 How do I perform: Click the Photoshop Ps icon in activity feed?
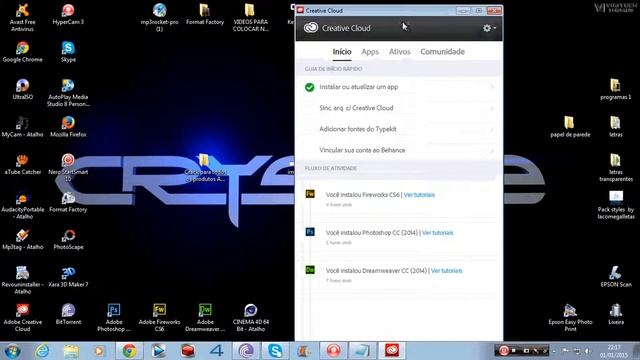[310, 232]
